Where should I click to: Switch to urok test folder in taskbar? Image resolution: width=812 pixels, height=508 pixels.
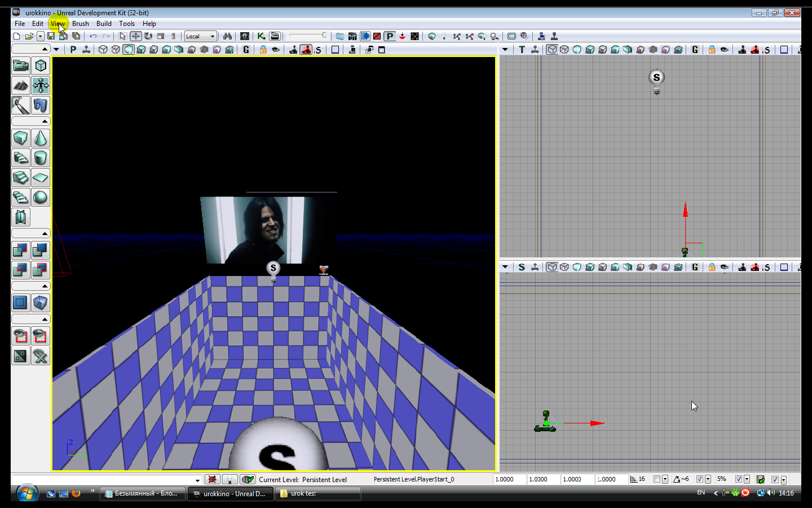pos(318,493)
